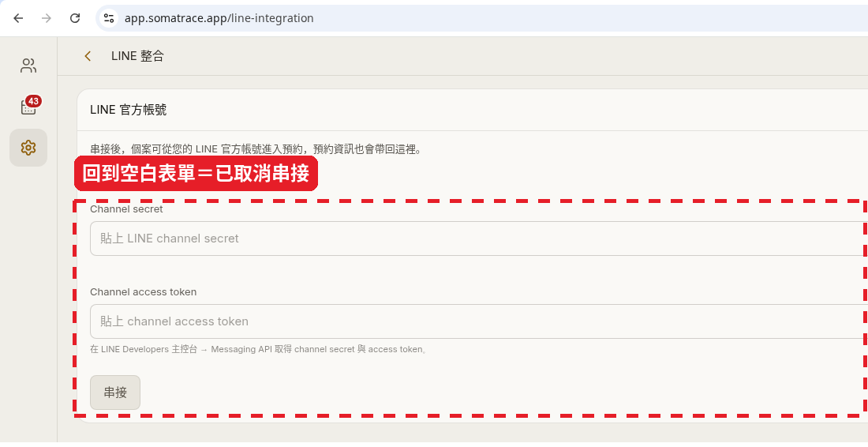The height and width of the screenshot is (447, 868).
Task: Click the 串接 connect button
Action: tap(115, 393)
